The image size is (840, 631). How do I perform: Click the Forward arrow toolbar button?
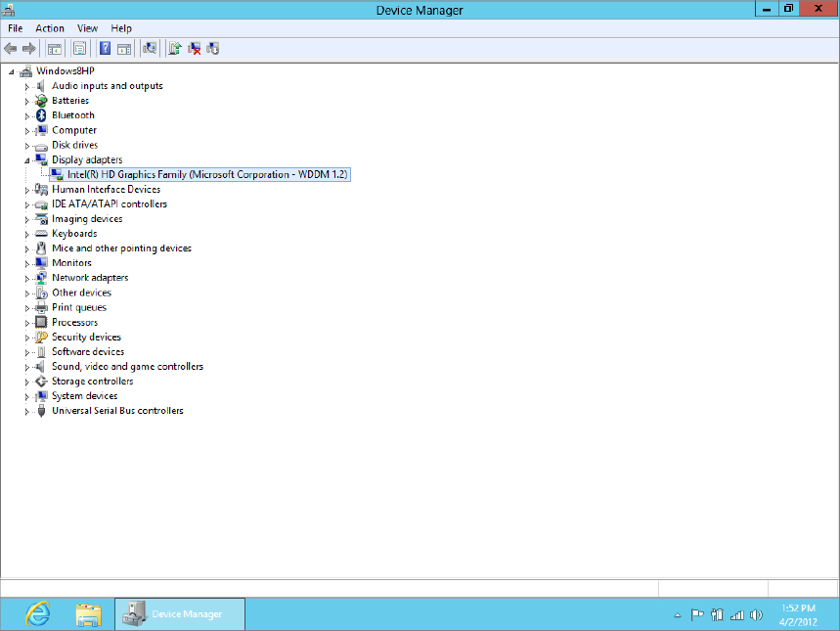click(x=29, y=49)
